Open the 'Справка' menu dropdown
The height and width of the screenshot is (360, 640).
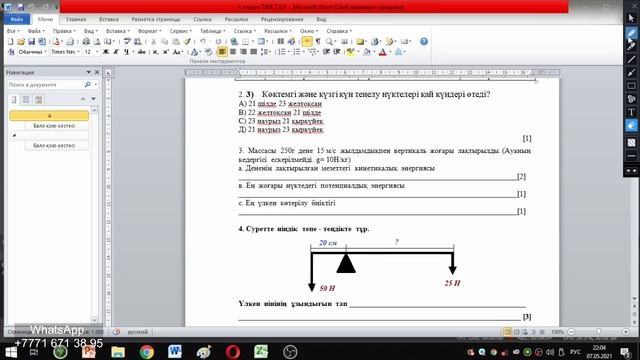coord(339,31)
